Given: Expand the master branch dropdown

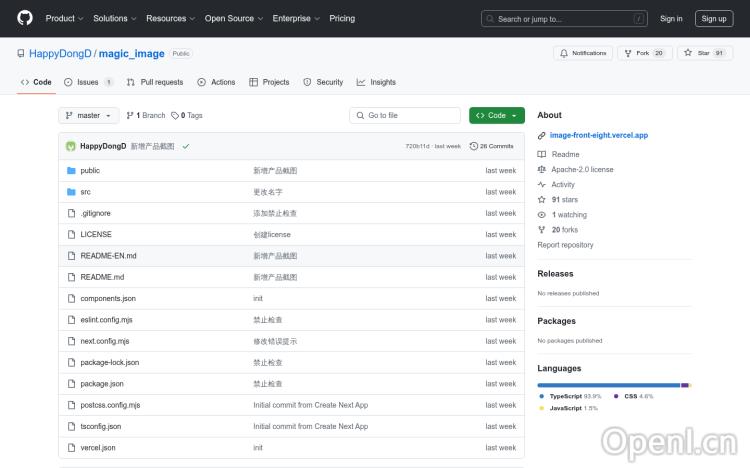Looking at the screenshot, I should click(x=89, y=115).
